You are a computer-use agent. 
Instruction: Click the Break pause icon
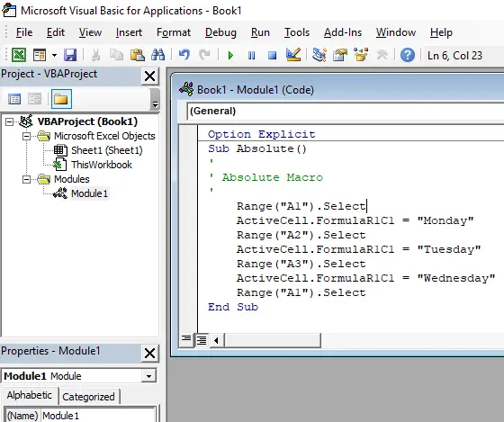252,56
